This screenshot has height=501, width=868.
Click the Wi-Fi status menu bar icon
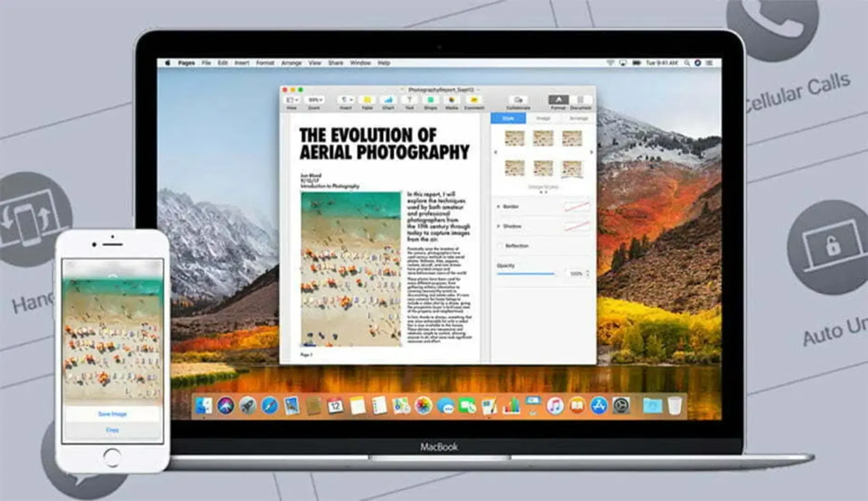tap(610, 63)
